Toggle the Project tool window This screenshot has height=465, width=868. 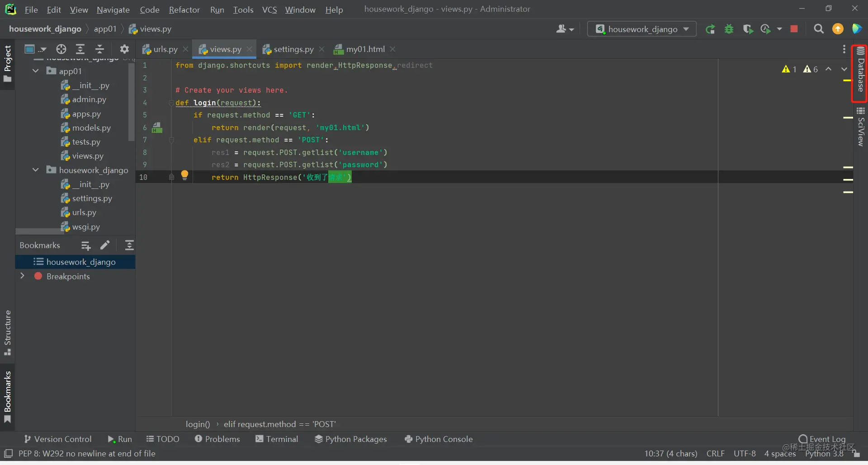tap(7, 64)
